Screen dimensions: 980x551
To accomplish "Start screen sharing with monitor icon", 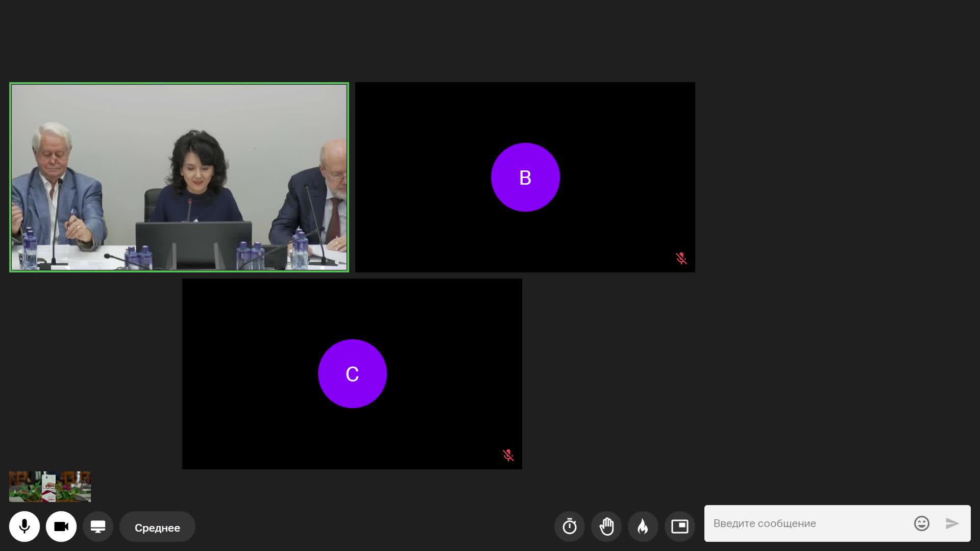I will click(98, 527).
